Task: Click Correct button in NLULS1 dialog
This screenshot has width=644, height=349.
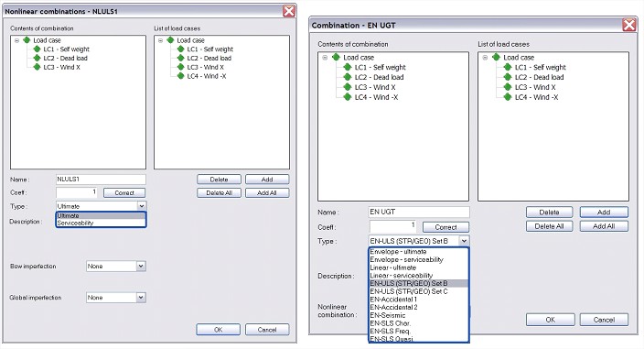Action: [x=124, y=192]
